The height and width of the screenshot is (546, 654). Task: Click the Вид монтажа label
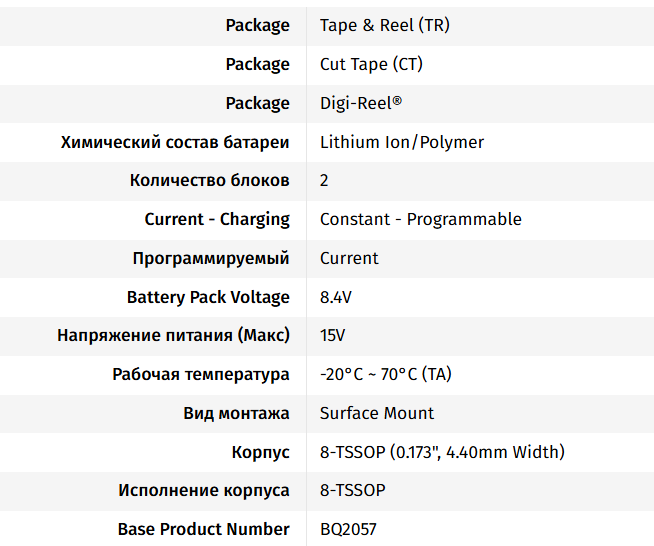coord(237,413)
